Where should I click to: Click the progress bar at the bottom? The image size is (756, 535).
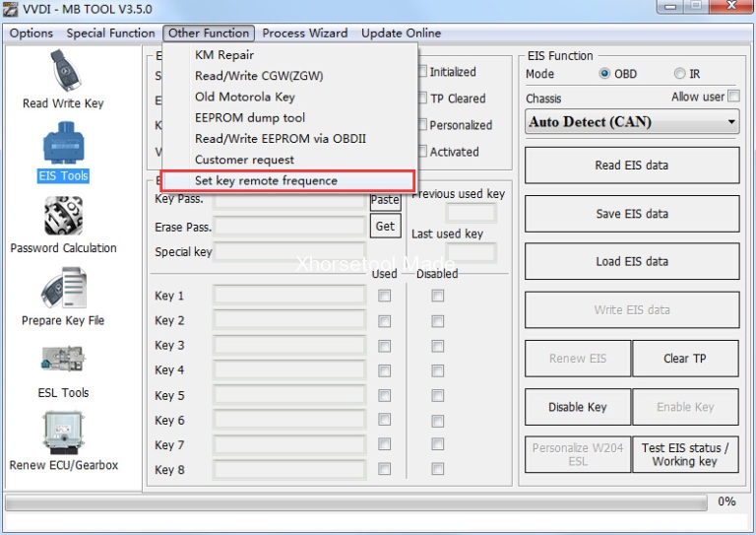[x=355, y=502]
